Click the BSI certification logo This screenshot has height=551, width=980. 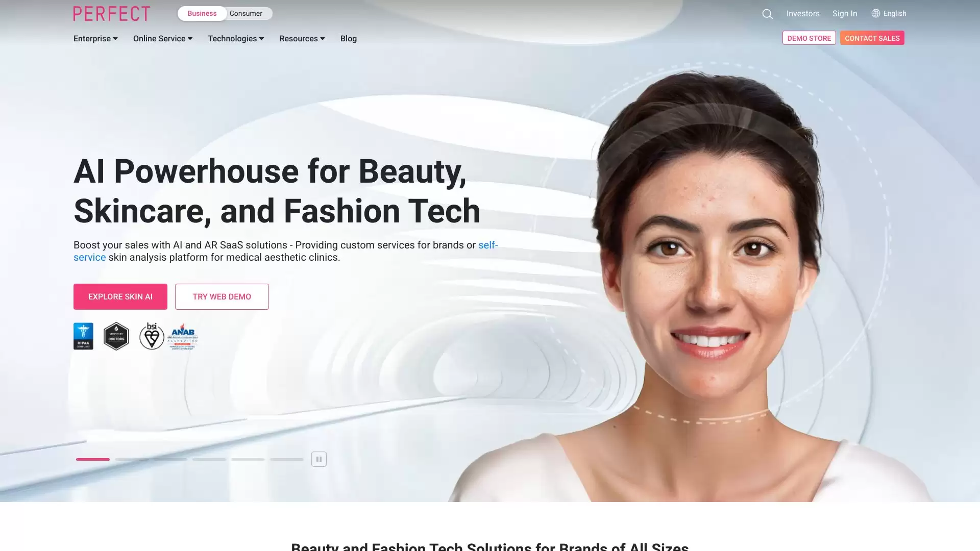[x=152, y=336]
